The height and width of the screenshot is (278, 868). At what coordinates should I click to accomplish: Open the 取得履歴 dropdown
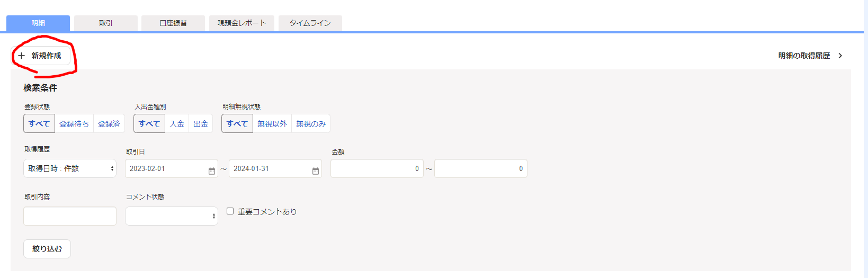tap(70, 168)
